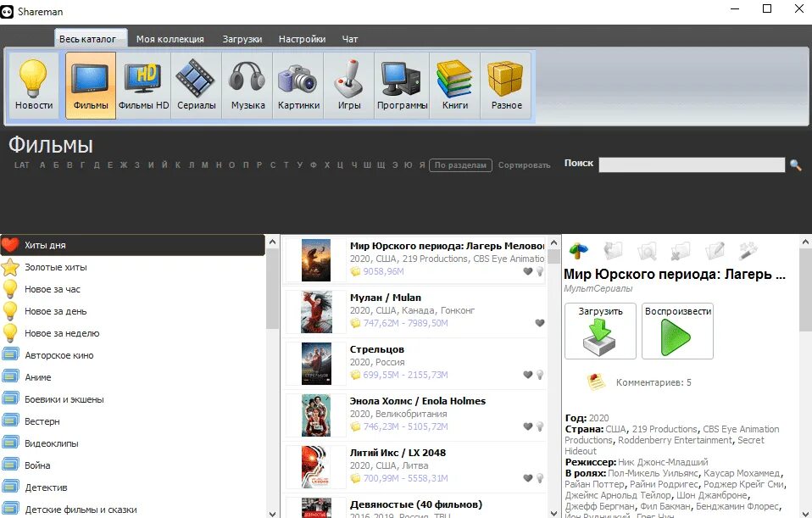The height and width of the screenshot is (518, 812).
Task: Open the Загрузки tab
Action: coord(242,39)
